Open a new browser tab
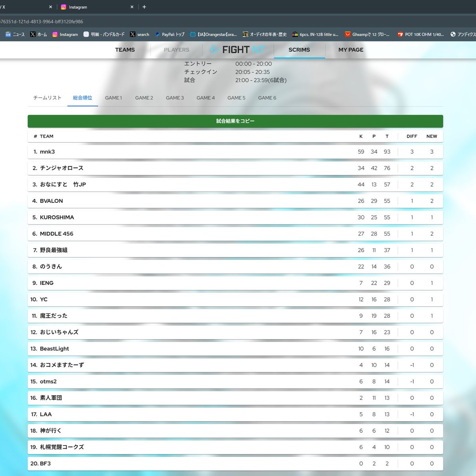 point(144,7)
